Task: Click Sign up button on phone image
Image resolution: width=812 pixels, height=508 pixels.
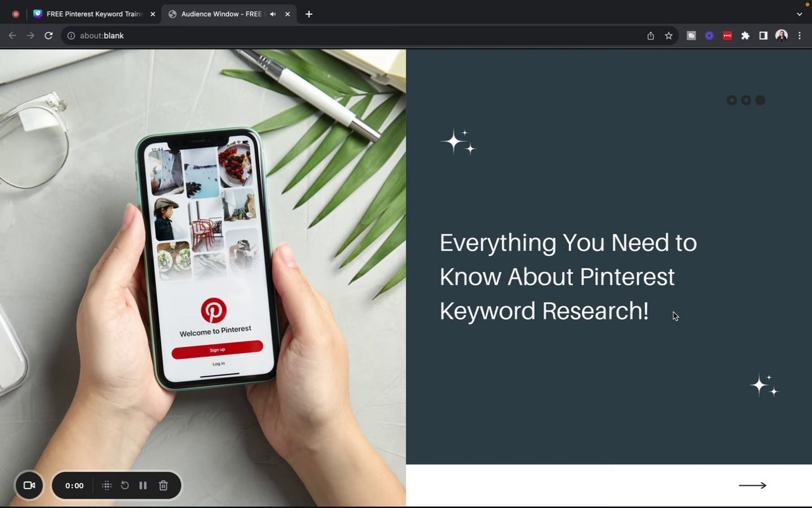Action: tap(217, 349)
